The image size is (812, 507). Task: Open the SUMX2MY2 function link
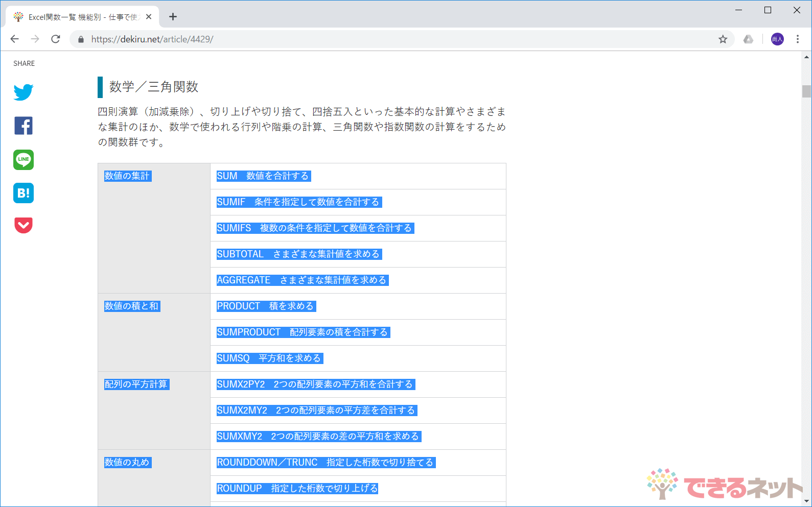(317, 411)
